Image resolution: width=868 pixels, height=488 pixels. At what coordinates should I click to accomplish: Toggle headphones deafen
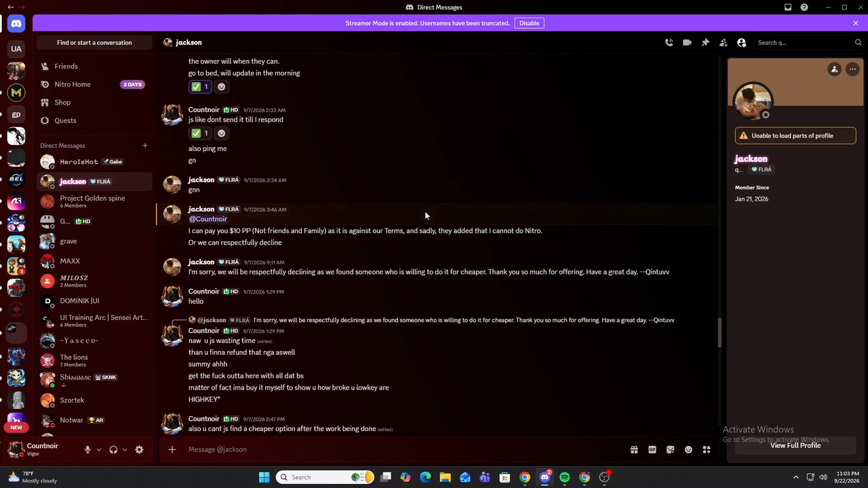[113, 449]
